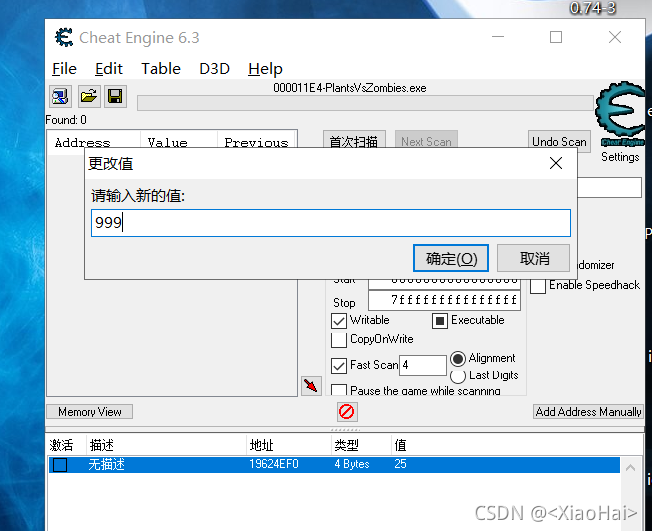Screen dimensions: 652x531
Task: Click the Found: 0 label
Action: 66,120
